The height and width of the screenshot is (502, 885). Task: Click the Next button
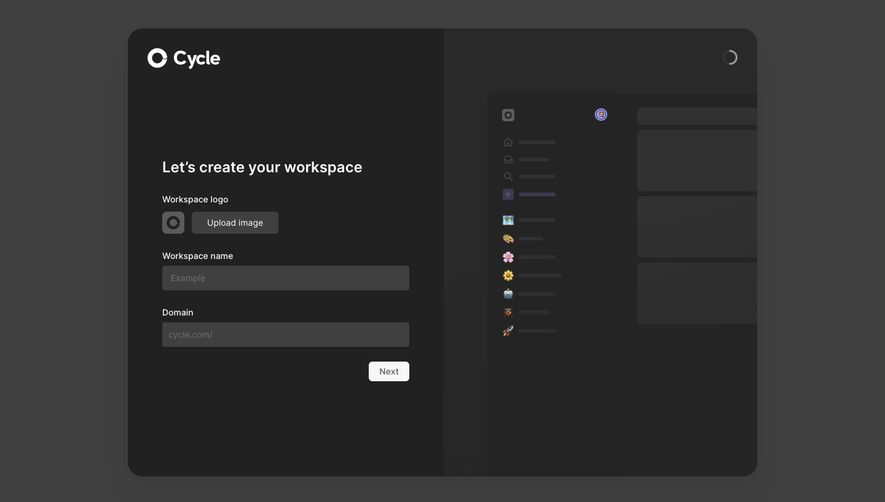(389, 371)
